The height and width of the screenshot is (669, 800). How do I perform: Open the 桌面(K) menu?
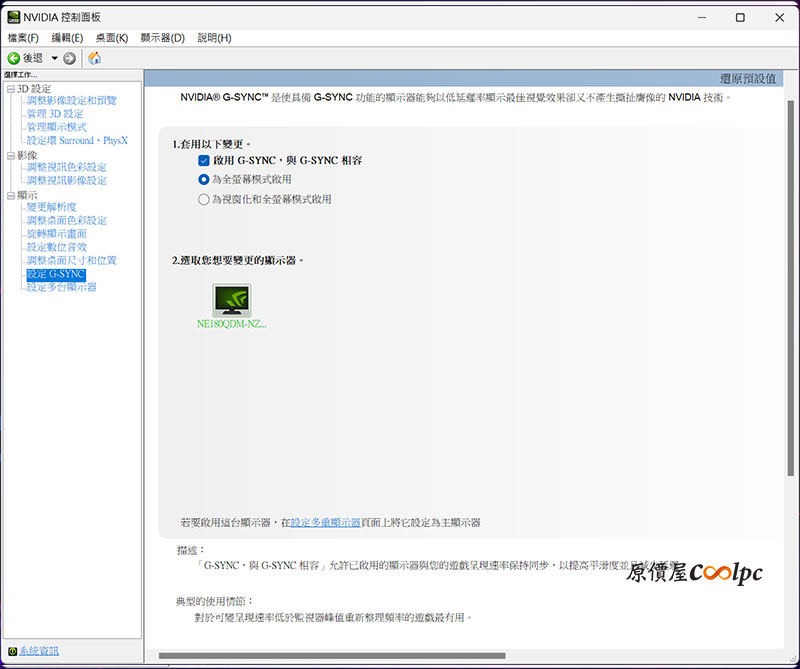tap(112, 38)
